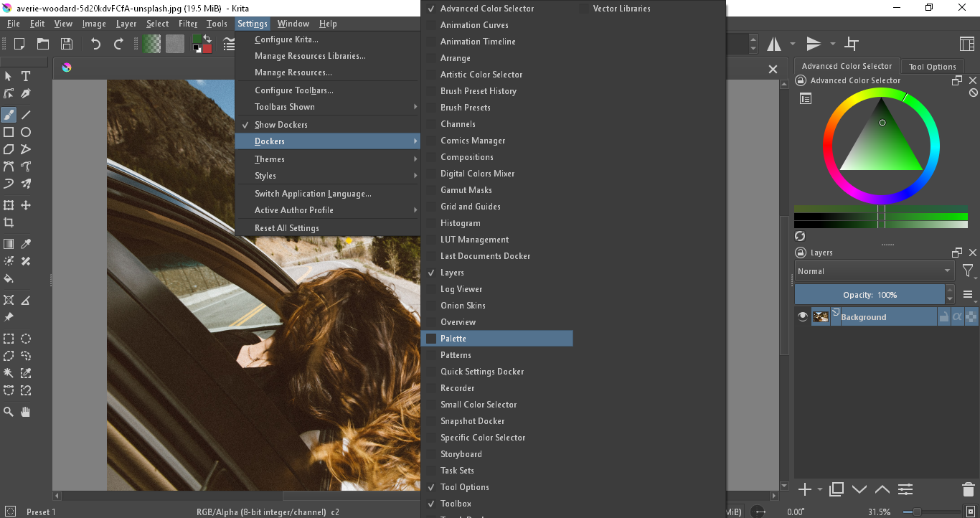Open the add layer type dropdown arrow
Screen dimensions: 980x518
pyautogui.click(x=820, y=490)
